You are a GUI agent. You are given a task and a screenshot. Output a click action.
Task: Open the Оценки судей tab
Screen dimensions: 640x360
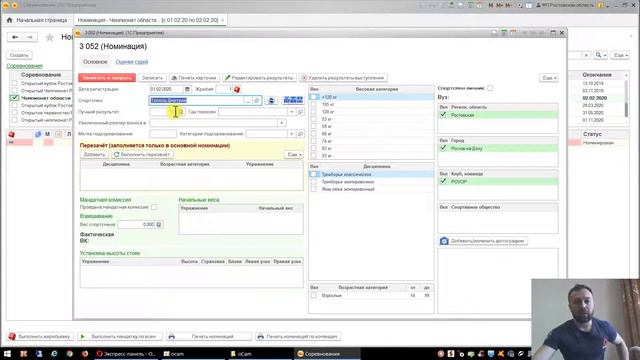pos(132,62)
